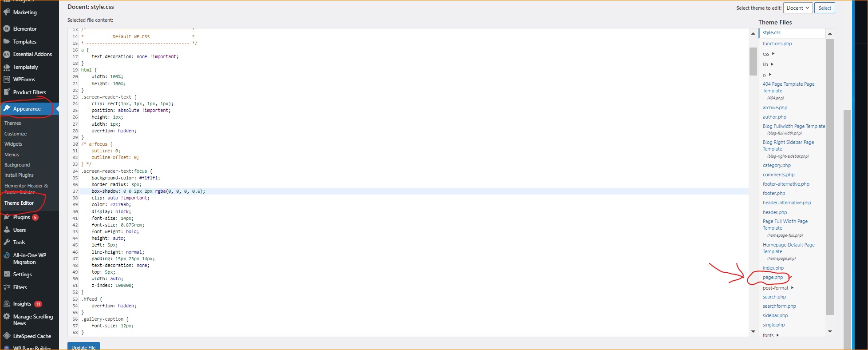868x350 pixels.
Task: Expand the css folder in Theme Files
Action: point(773,54)
